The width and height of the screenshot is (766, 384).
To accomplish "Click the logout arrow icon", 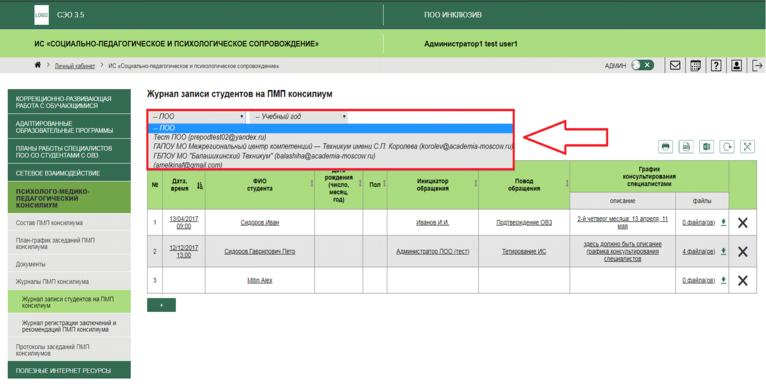I will click(757, 65).
